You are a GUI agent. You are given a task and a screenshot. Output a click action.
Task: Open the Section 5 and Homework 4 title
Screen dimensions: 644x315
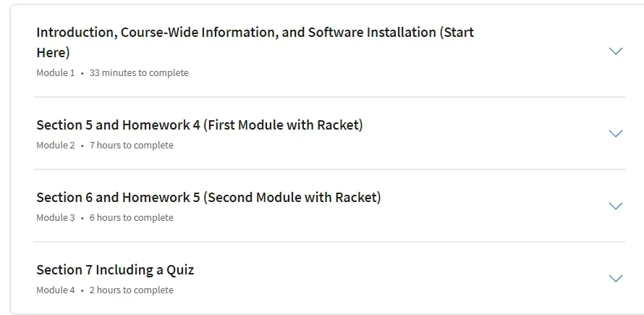coord(200,125)
